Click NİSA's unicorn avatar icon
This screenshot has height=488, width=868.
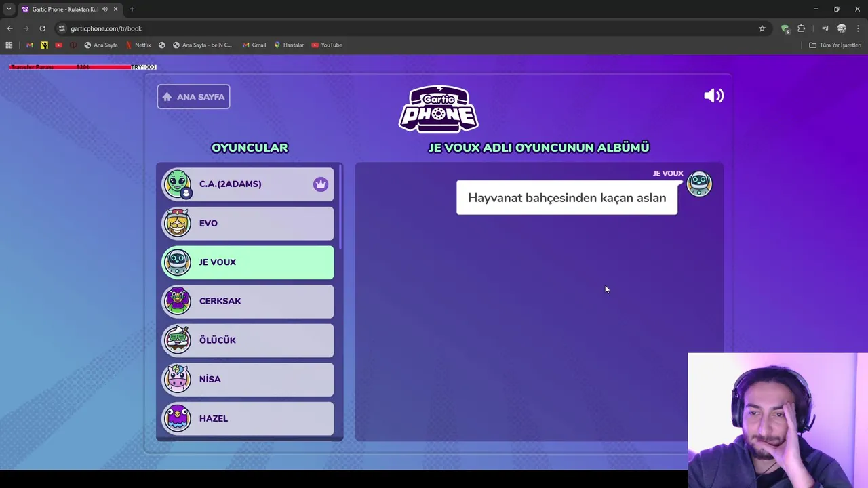coord(177,379)
